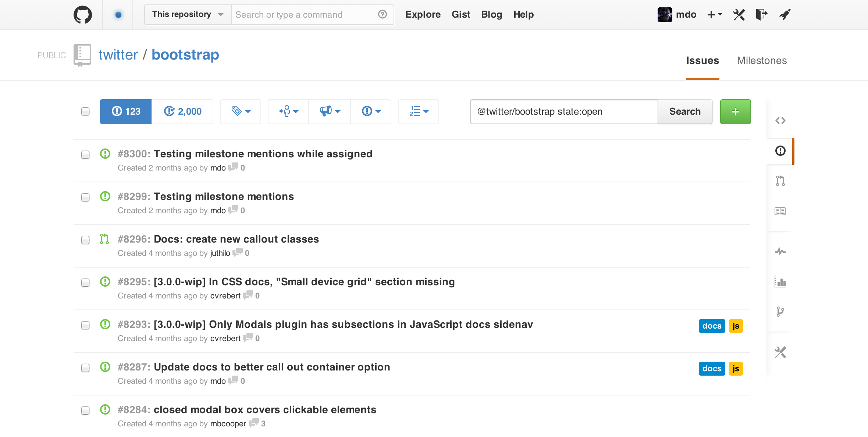The width and height of the screenshot is (868, 437).
Task: Open the Graphs bar chart icon in the sidebar
Action: click(780, 282)
